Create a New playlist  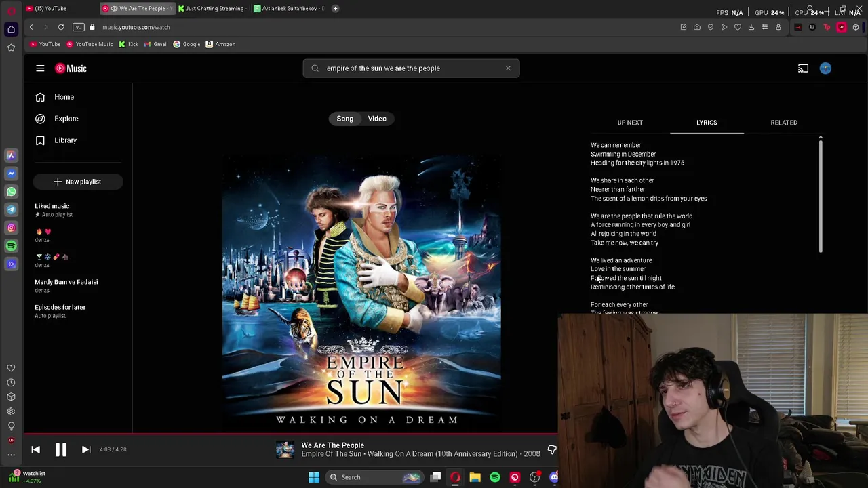pyautogui.click(x=77, y=182)
